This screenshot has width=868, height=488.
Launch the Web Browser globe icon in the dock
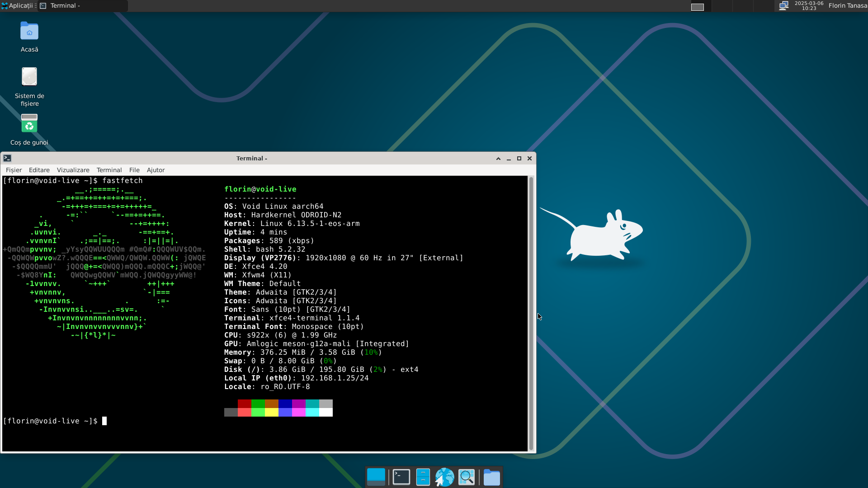click(x=444, y=477)
